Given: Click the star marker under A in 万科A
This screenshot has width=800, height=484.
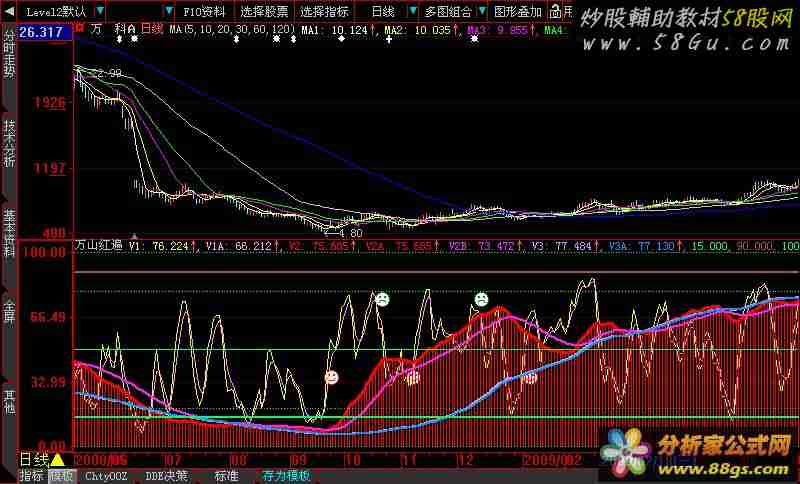Looking at the screenshot, I should [134, 38].
